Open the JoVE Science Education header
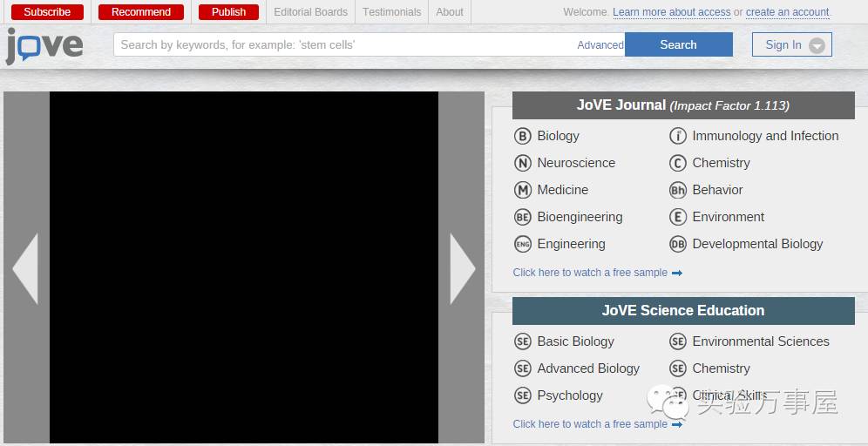 tap(683, 311)
